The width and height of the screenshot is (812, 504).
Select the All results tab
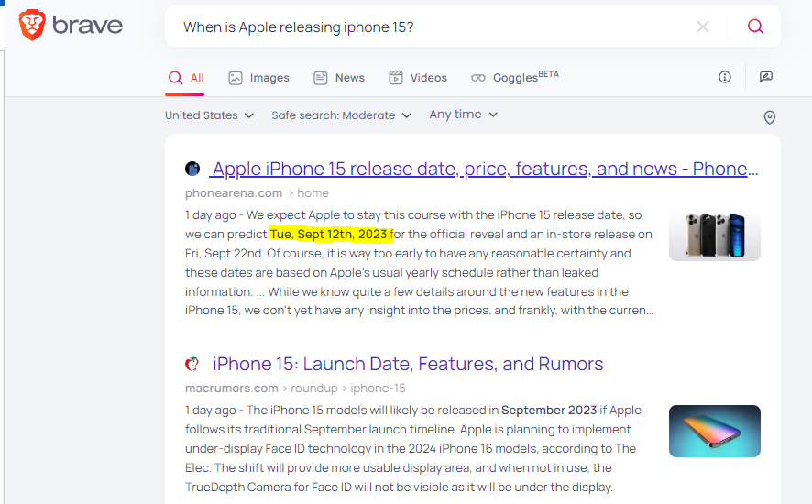(185, 78)
